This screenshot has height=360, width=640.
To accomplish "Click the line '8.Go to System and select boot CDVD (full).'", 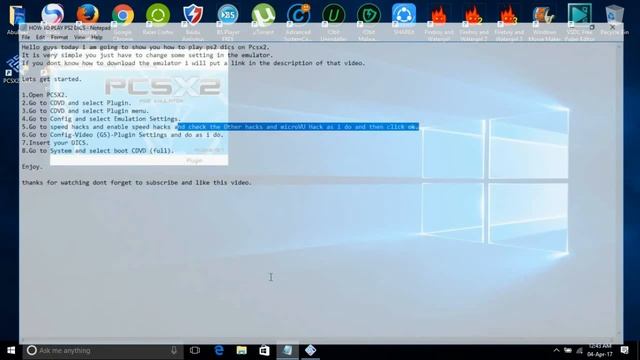I will pyautogui.click(x=98, y=151).
